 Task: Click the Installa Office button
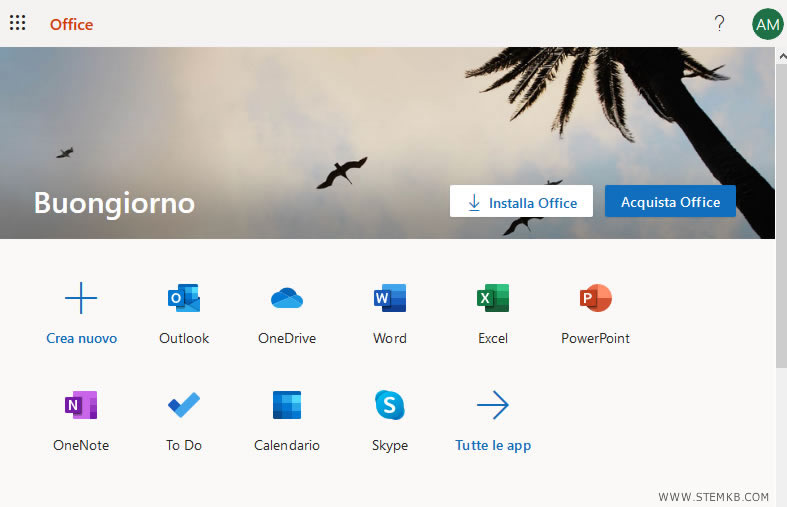[521, 202]
